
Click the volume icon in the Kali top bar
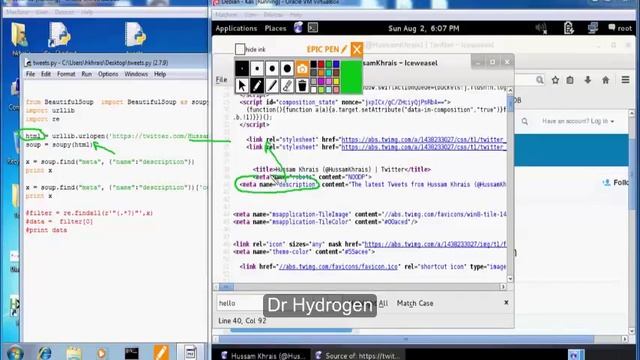click(x=541, y=28)
